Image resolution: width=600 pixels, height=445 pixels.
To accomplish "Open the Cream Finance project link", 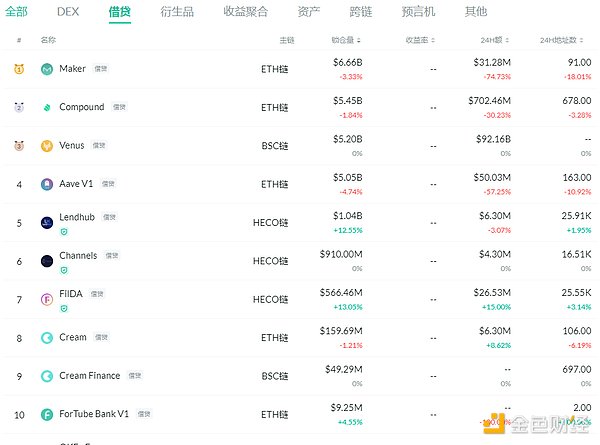I will [89, 376].
